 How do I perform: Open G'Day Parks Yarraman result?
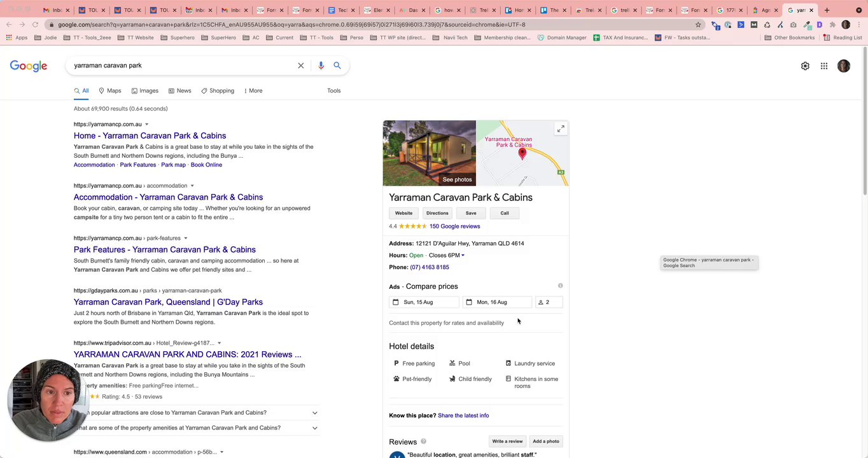coord(168,302)
